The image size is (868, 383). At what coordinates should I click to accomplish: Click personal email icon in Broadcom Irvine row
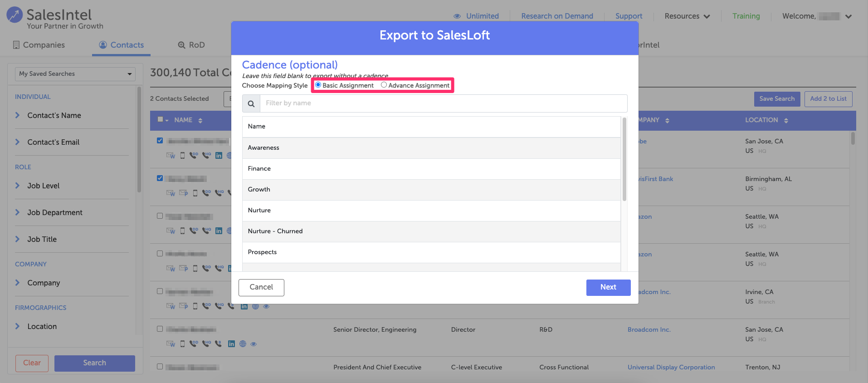pos(183,306)
